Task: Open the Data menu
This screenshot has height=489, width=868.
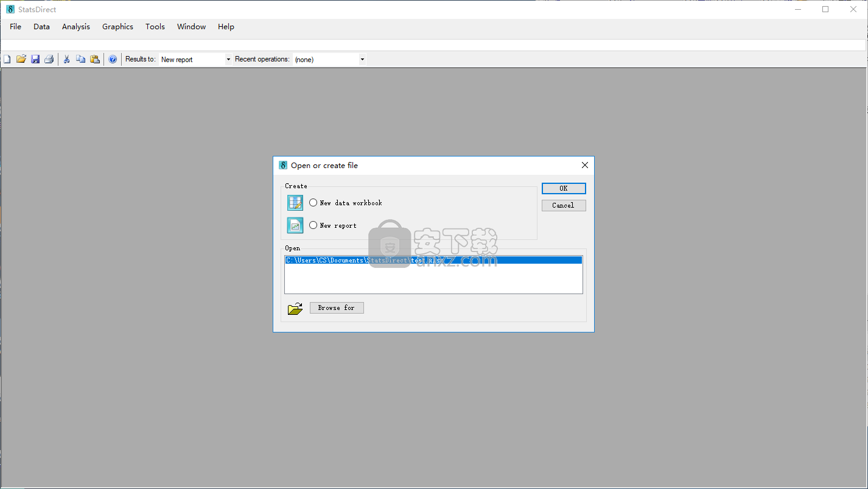Action: point(41,27)
